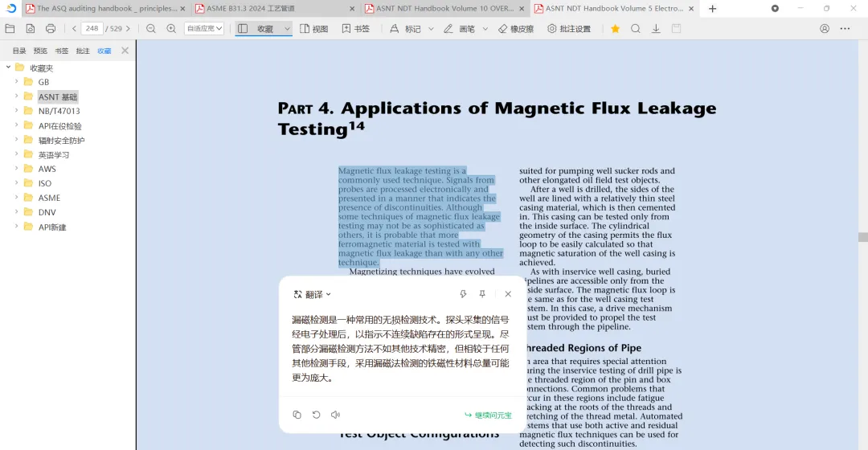The height and width of the screenshot is (450, 868).
Task: Click the shield dropdown icon in title bar
Action: (775, 8)
